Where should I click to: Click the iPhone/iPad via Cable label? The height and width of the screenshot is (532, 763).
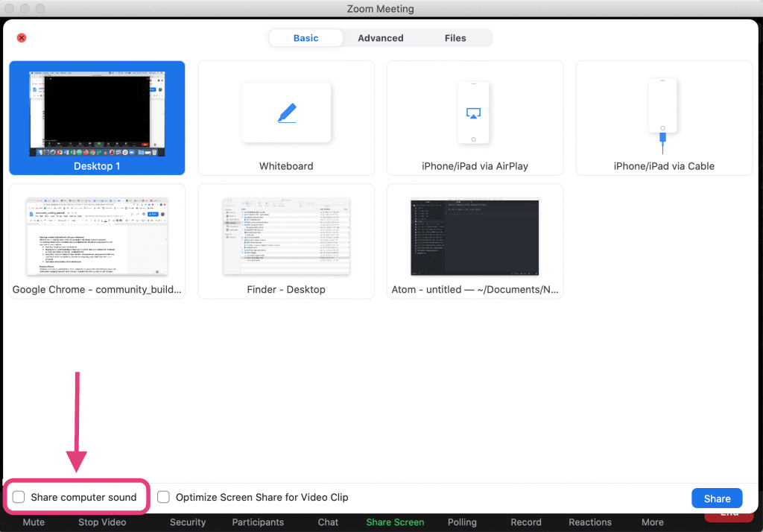pyautogui.click(x=664, y=166)
